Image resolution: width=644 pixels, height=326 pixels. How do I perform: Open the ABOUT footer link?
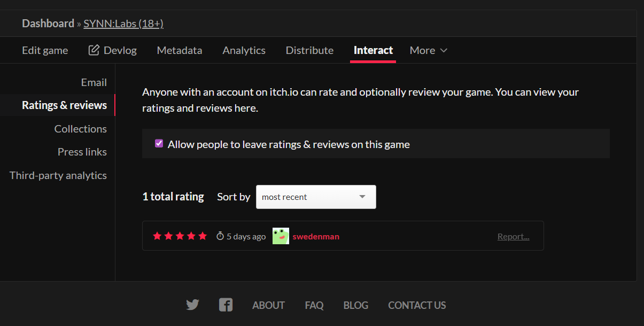(268, 305)
